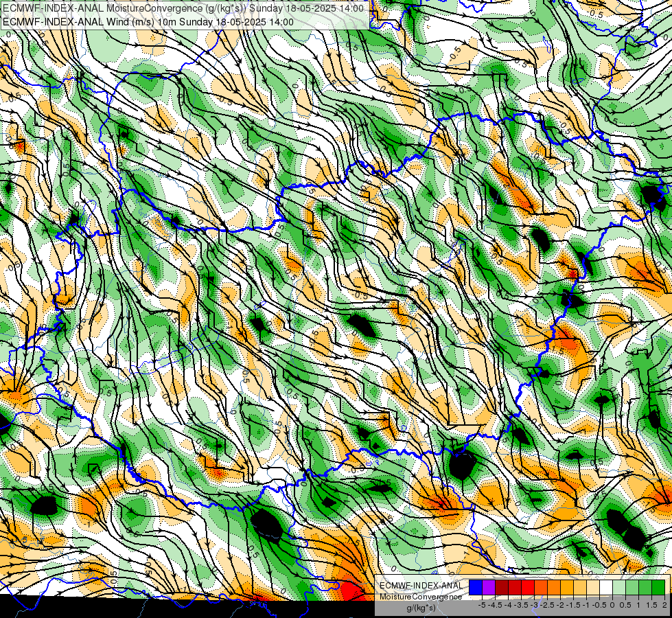Screen dimensions: 672x618
Task: Click the ECMWF-INDEX-ANAL label in the legend box
Action: [421, 586]
